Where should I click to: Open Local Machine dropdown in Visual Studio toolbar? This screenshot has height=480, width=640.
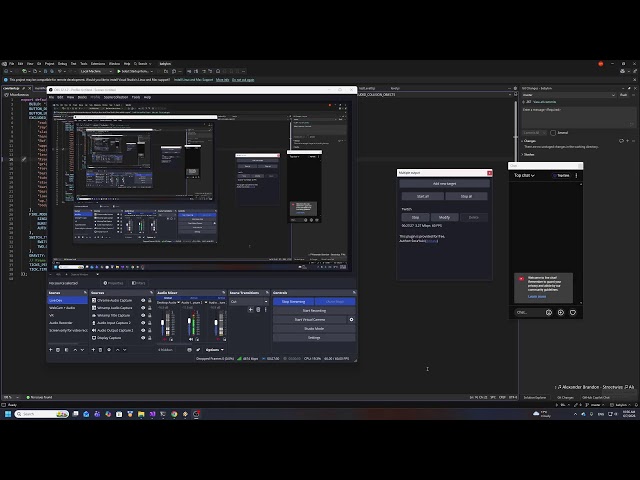(96, 71)
